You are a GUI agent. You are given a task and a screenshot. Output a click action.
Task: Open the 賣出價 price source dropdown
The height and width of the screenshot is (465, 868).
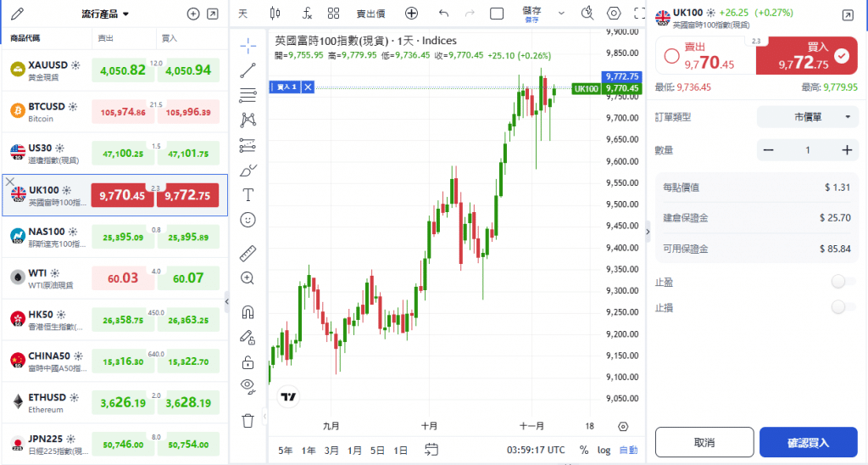click(370, 14)
